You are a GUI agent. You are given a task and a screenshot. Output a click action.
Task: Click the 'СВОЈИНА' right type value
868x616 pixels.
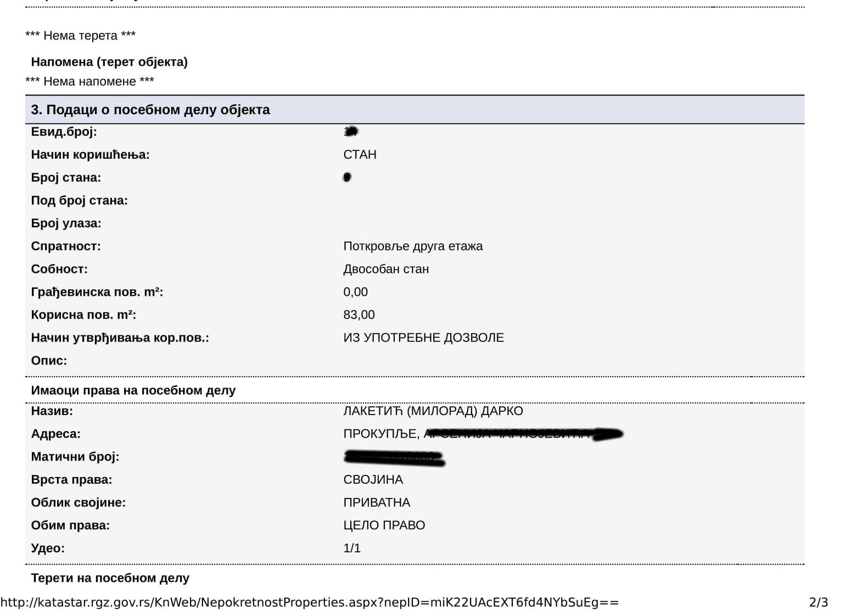373,480
